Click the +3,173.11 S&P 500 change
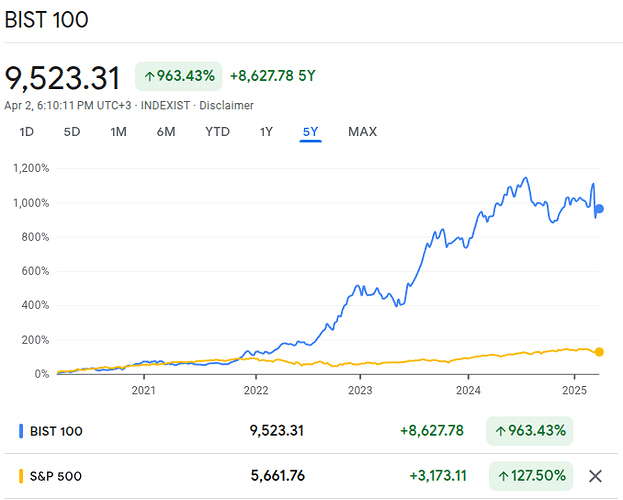The height and width of the screenshot is (500, 623). coord(438,476)
